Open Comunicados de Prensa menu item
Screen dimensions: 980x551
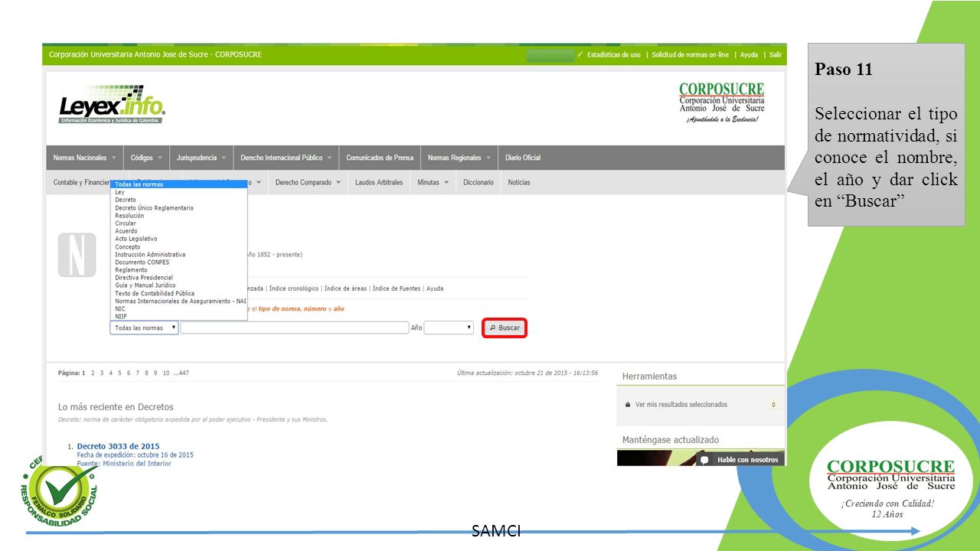(380, 158)
